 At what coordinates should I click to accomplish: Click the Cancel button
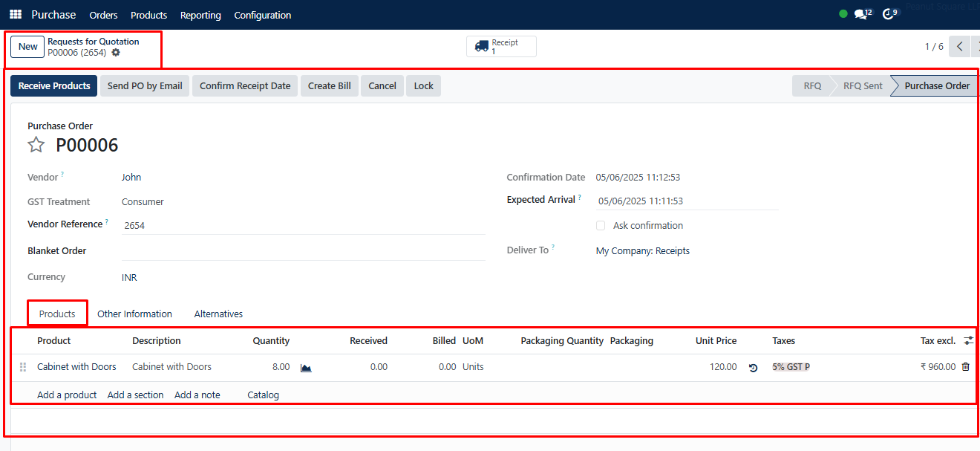point(382,86)
